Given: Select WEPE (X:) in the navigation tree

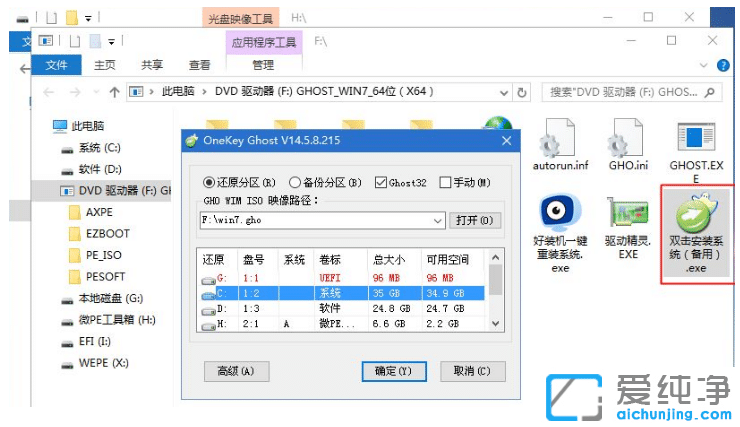Looking at the screenshot, I should click(x=103, y=363).
